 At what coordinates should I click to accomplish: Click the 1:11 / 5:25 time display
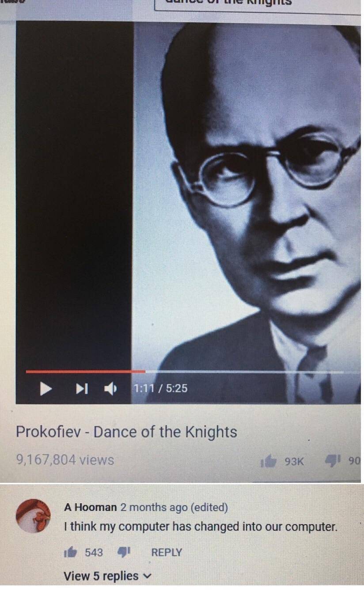pyautogui.click(x=160, y=388)
